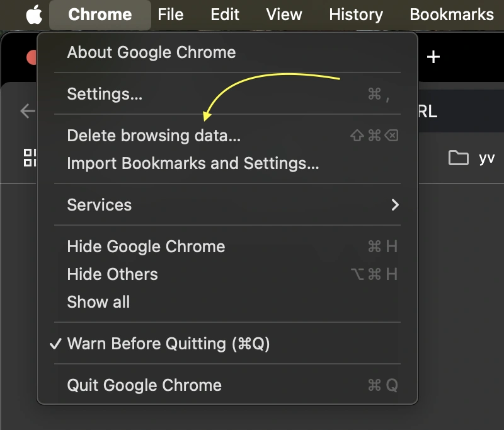The image size is (504, 430).
Task: Click the Chrome menu bar item
Action: [x=100, y=15]
